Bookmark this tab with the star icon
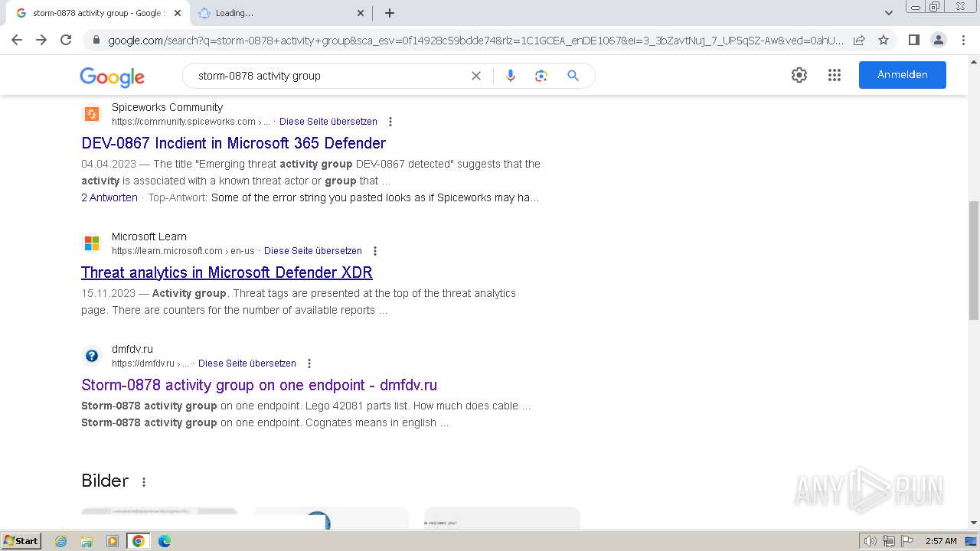This screenshot has width=980, height=551. click(884, 40)
